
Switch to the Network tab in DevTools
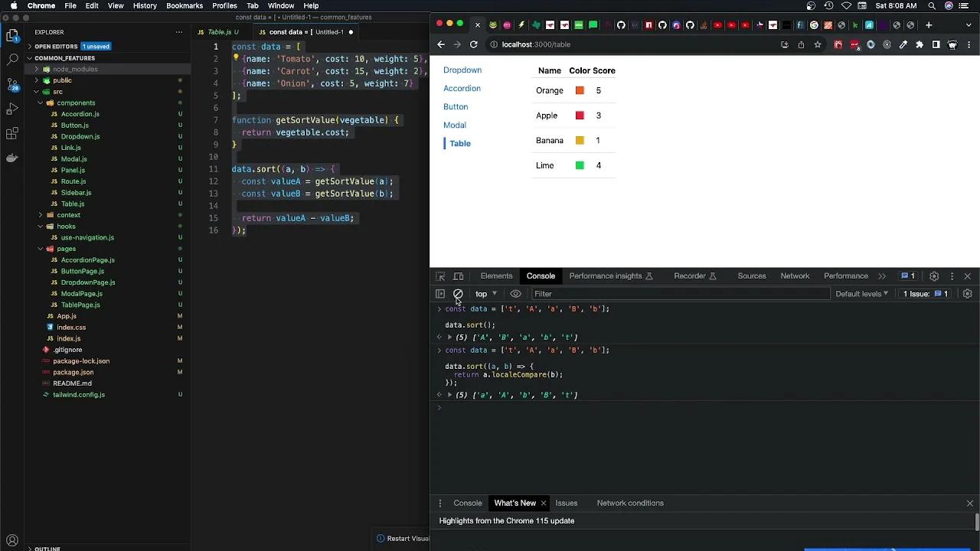795,275
